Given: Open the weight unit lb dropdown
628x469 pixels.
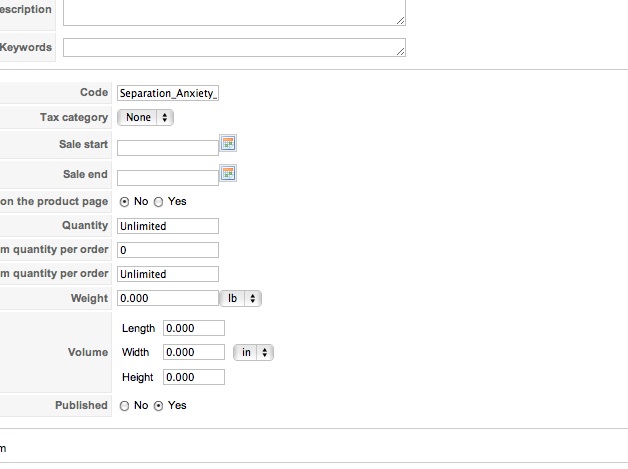Looking at the screenshot, I should [x=241, y=298].
